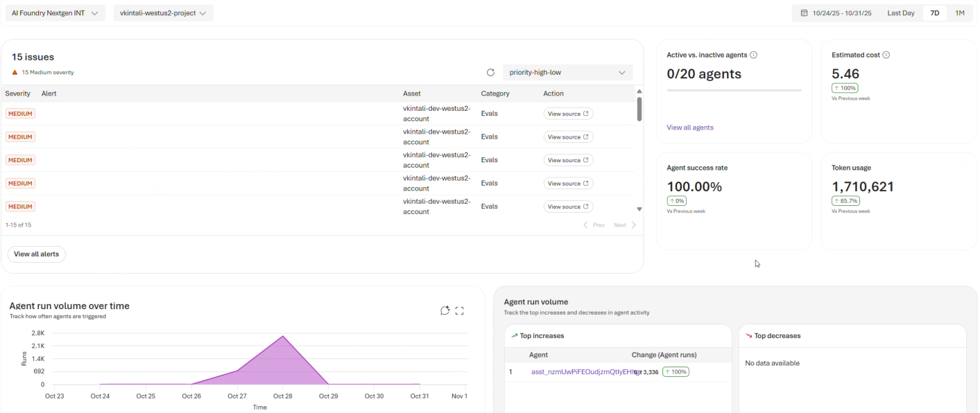Click the refresh icon beside the issues priority dropdown
Viewport: 980px width, 413px height.
490,72
